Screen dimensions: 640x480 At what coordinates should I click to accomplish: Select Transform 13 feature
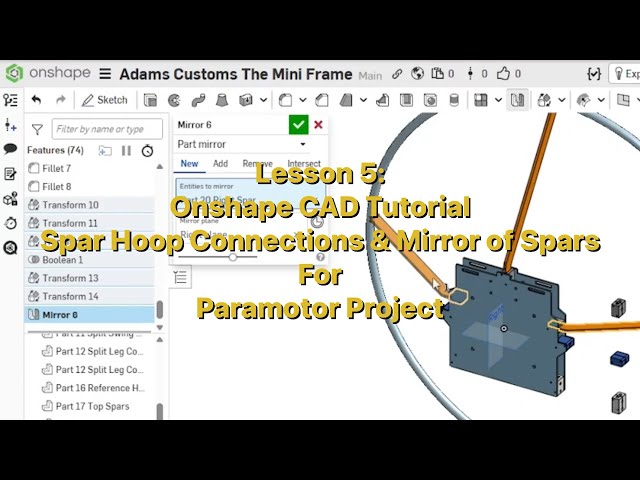pyautogui.click(x=91, y=278)
